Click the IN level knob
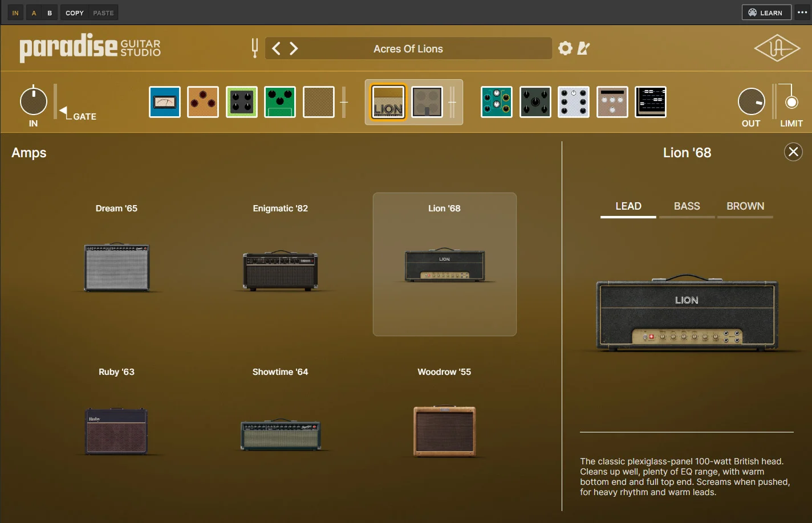Screen dimensions: 812x523 coord(34,101)
